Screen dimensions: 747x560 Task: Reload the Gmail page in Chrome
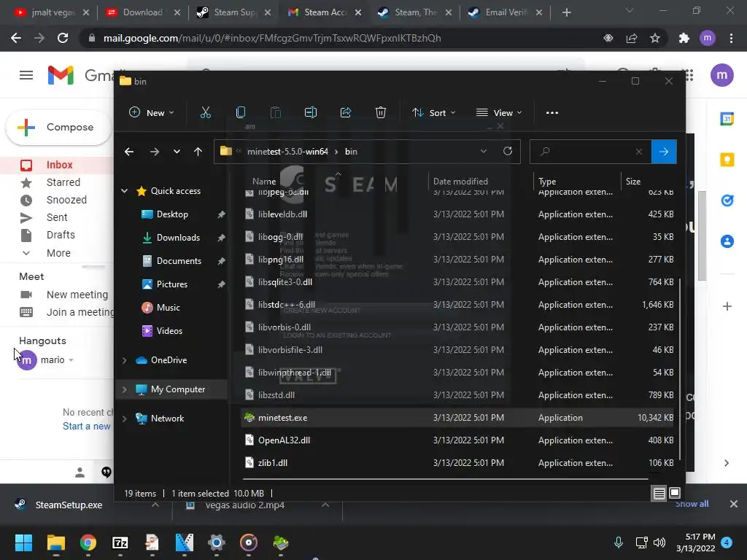pyautogui.click(x=63, y=38)
